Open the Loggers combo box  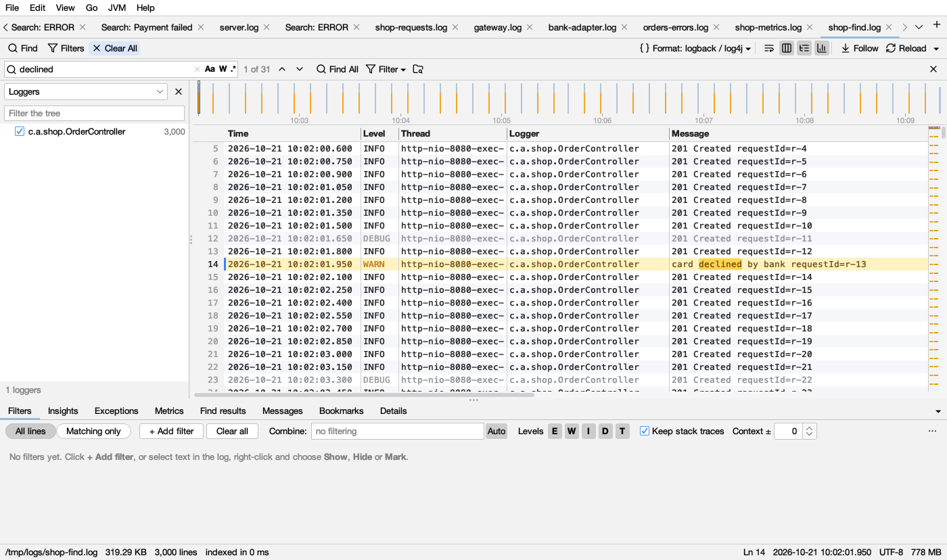(86, 91)
